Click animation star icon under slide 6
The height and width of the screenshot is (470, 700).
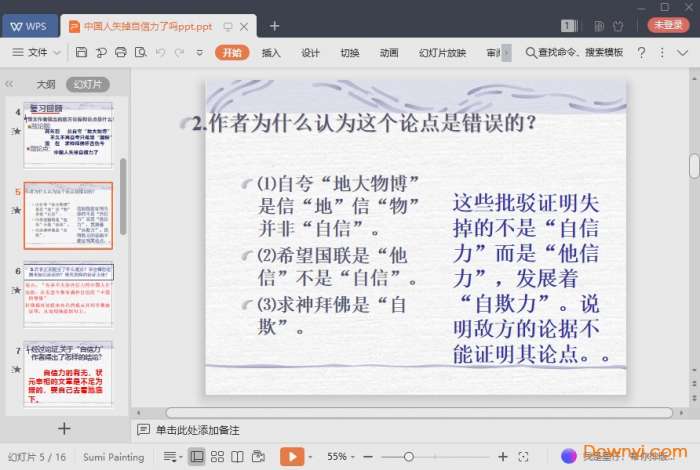(17, 291)
